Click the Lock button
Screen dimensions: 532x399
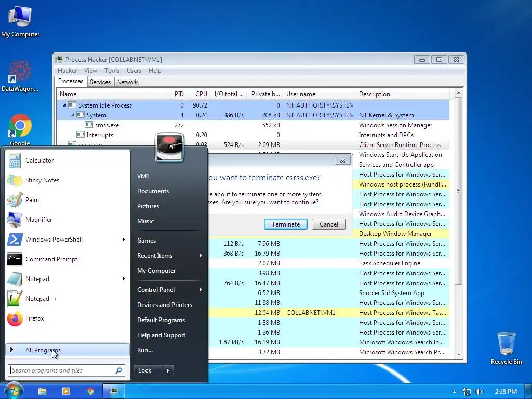(x=149, y=370)
